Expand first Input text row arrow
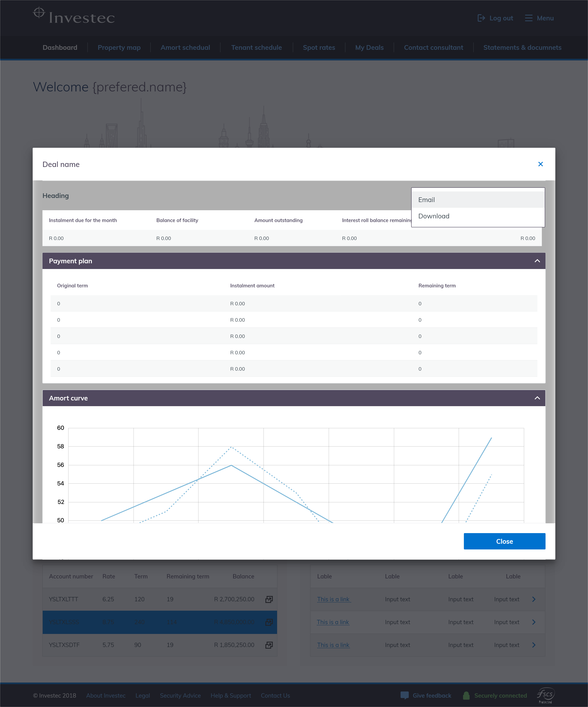This screenshot has height=707, width=588. 534,599
